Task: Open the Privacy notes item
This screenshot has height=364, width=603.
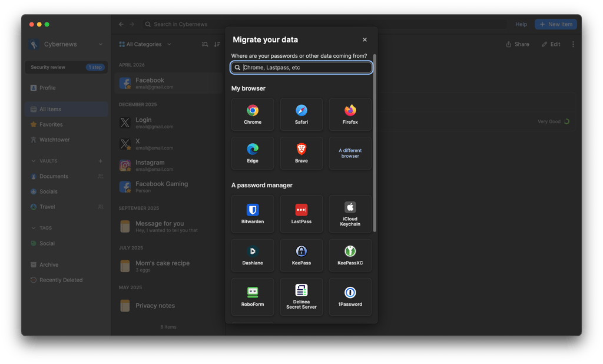Action: (x=168, y=306)
